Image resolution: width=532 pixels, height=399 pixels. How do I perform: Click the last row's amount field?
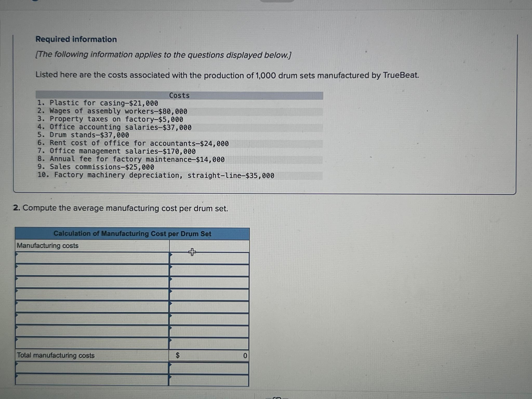209,380
